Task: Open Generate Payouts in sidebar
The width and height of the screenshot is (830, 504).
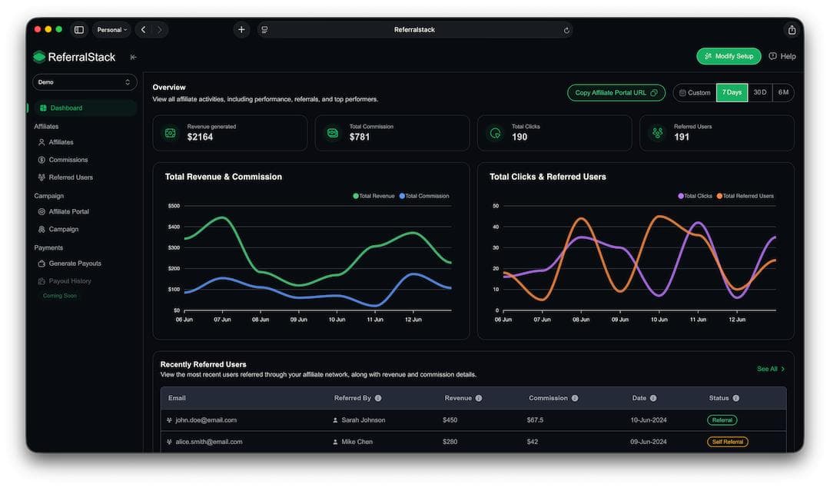Action: tap(69, 264)
